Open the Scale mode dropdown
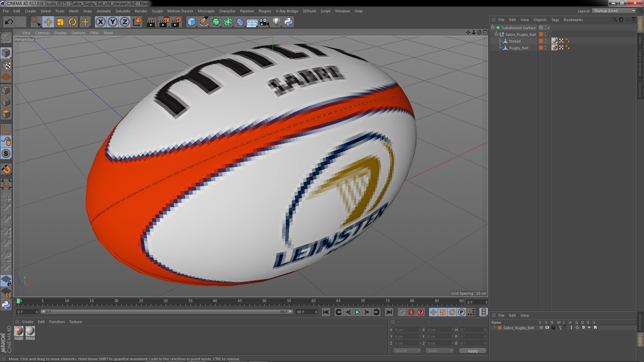The width and height of the screenshot is (644, 362). pyautogui.click(x=439, y=351)
